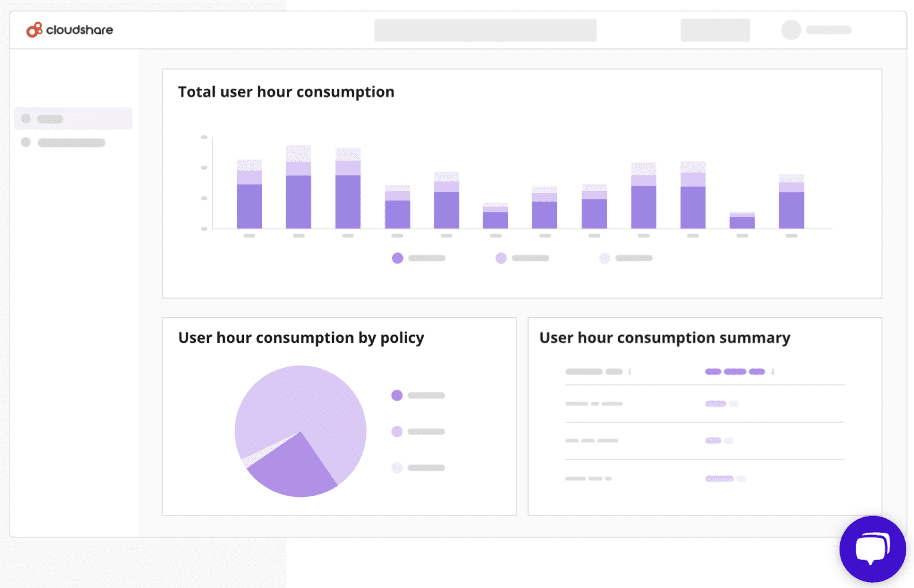
Task: Click the user avatar circle in header
Action: coord(791,30)
